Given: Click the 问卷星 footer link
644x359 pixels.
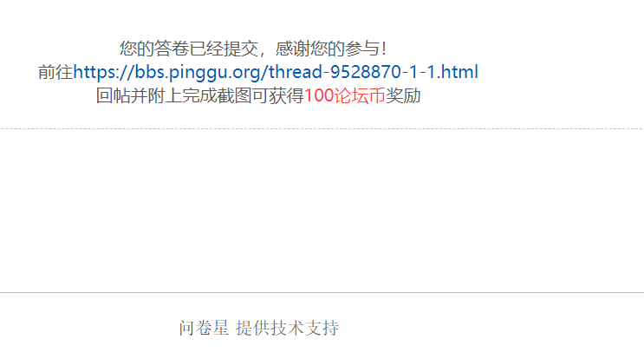Looking at the screenshot, I should (204, 328).
